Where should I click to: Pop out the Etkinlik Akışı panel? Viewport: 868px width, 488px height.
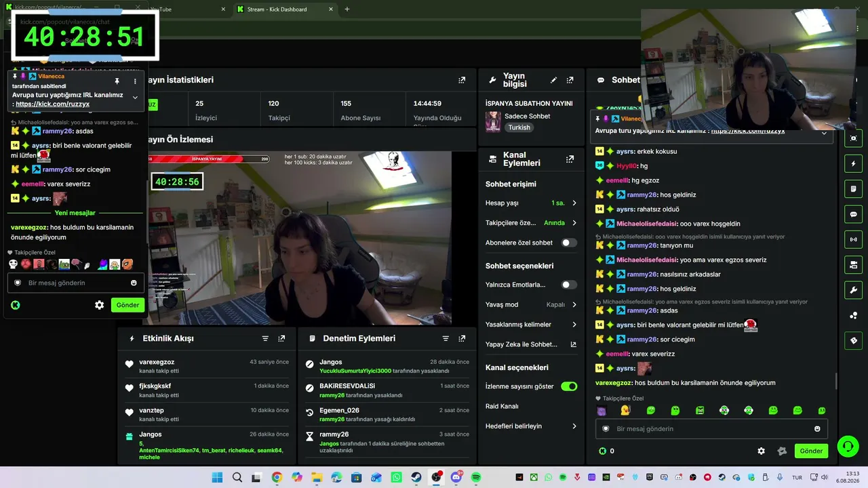click(x=281, y=338)
